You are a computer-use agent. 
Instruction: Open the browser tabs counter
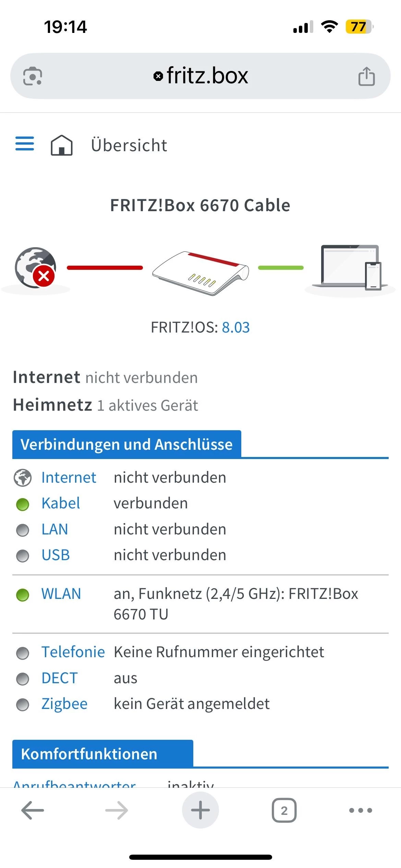click(284, 810)
